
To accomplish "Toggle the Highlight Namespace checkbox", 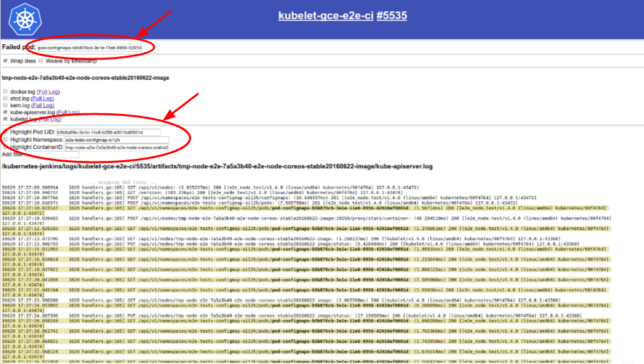I will click(x=5, y=139).
